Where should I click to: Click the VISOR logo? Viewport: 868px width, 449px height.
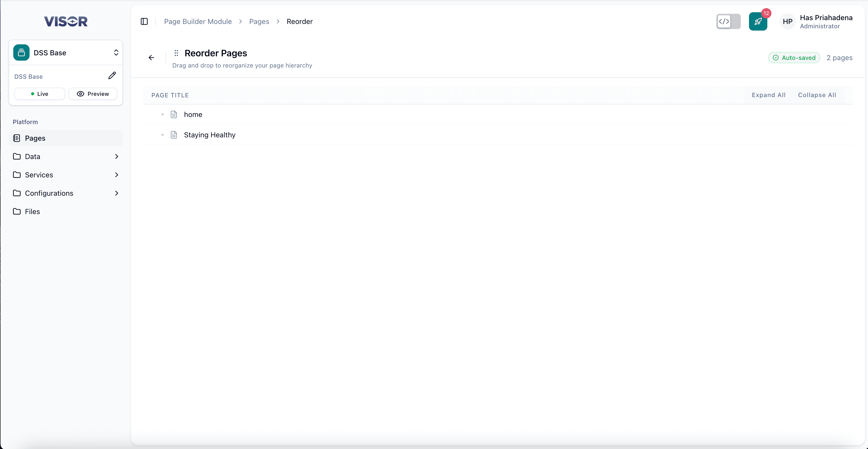coord(66,21)
